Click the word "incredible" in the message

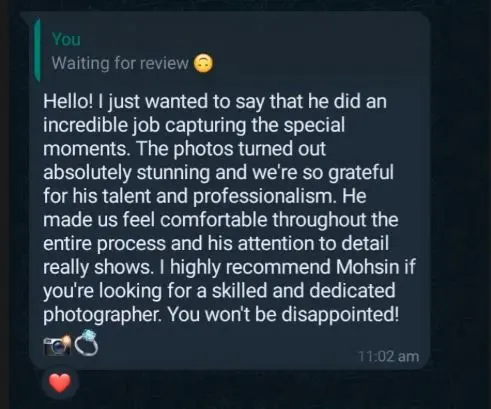pos(85,125)
